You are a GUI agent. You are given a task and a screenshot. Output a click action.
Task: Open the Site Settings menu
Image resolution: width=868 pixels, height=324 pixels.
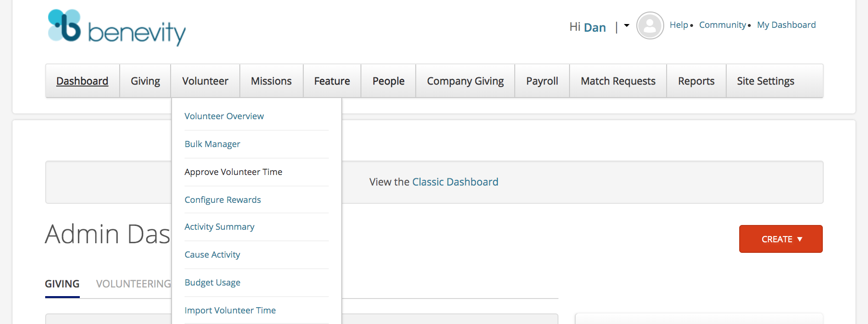point(766,81)
